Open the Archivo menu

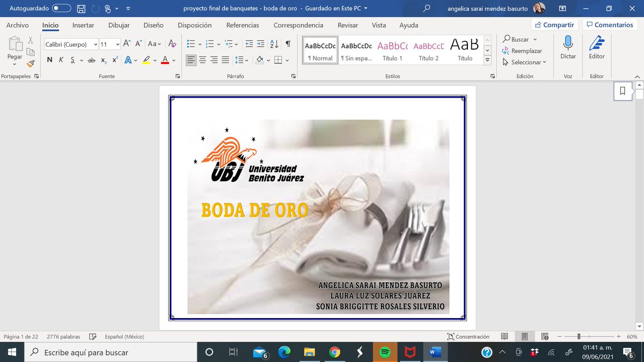[17, 25]
